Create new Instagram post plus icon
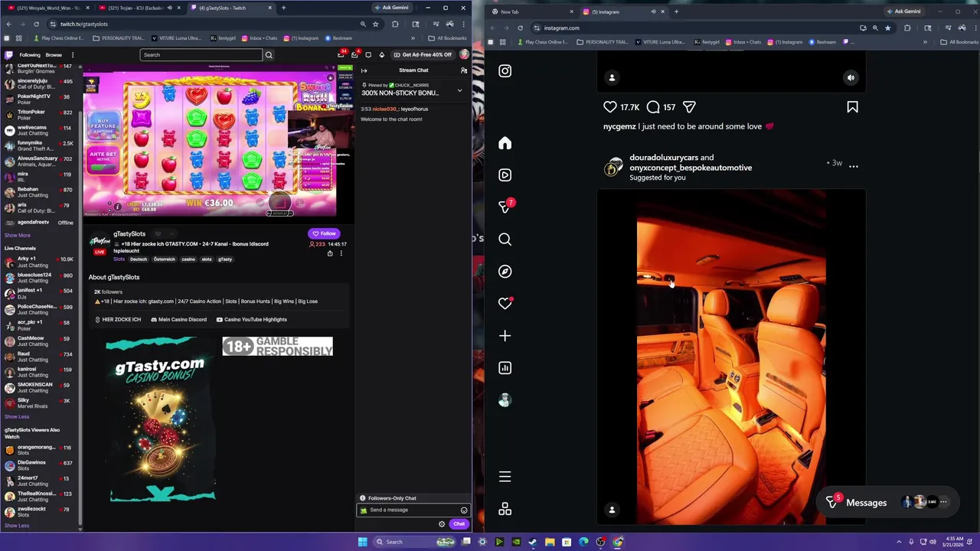980x551 pixels. point(505,336)
